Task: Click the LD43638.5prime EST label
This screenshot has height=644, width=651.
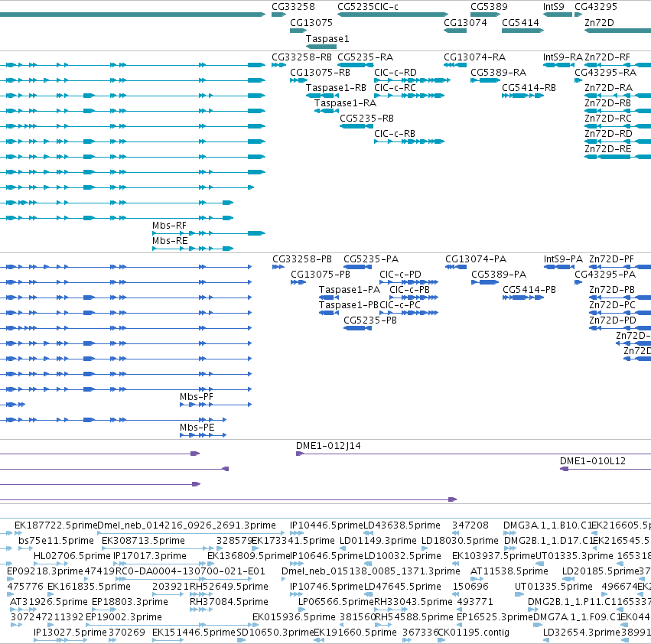Action: point(402,525)
